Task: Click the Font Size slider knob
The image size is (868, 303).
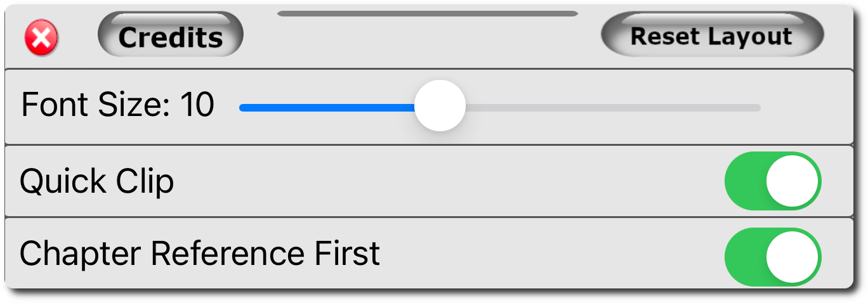Action: 440,106
